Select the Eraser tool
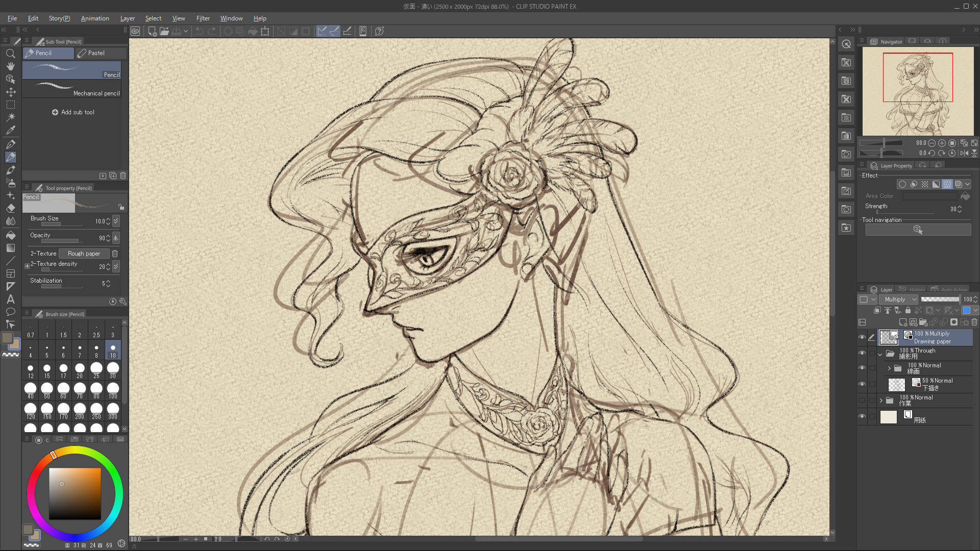980x551 pixels. [10, 209]
